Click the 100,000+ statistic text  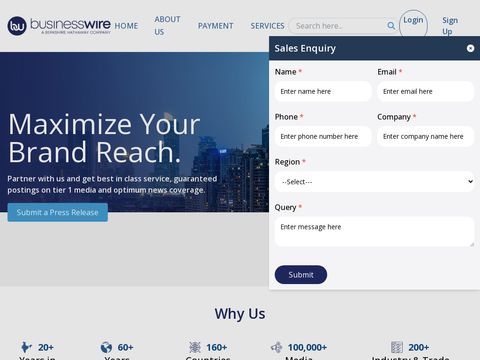[307, 347]
